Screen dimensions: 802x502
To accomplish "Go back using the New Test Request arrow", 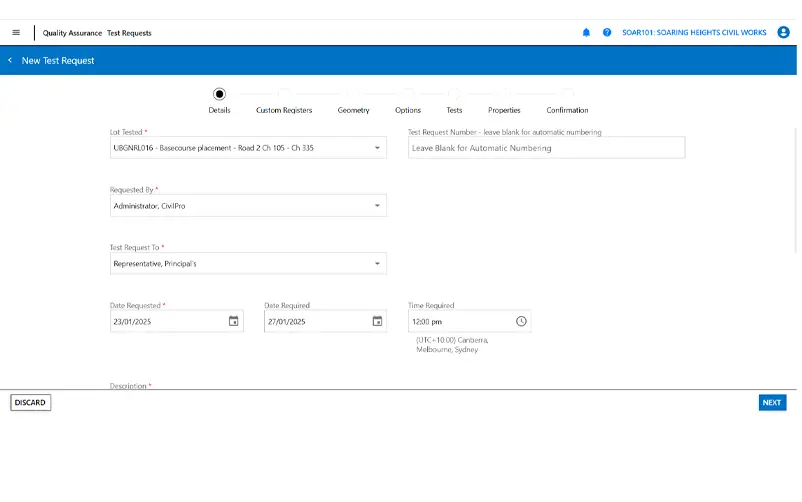I will coord(10,60).
